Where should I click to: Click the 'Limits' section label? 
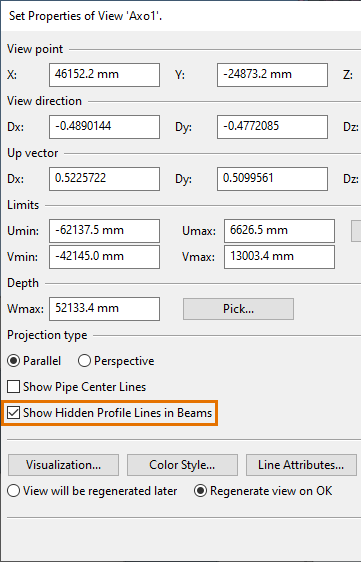point(23,205)
